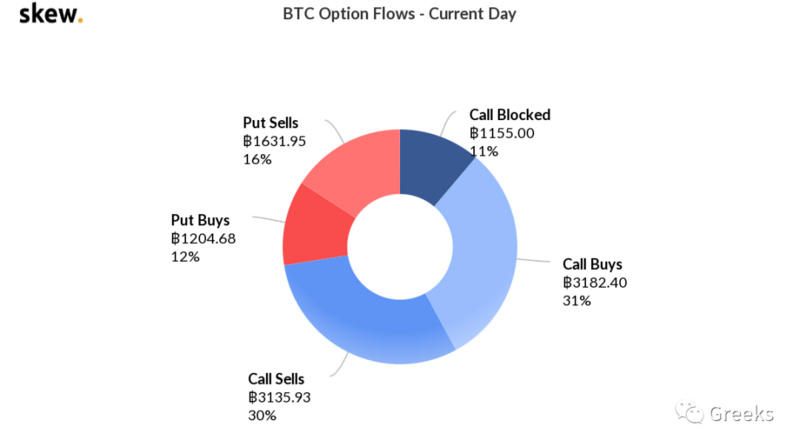
Task: Click the Call Sells label
Action: (276, 379)
